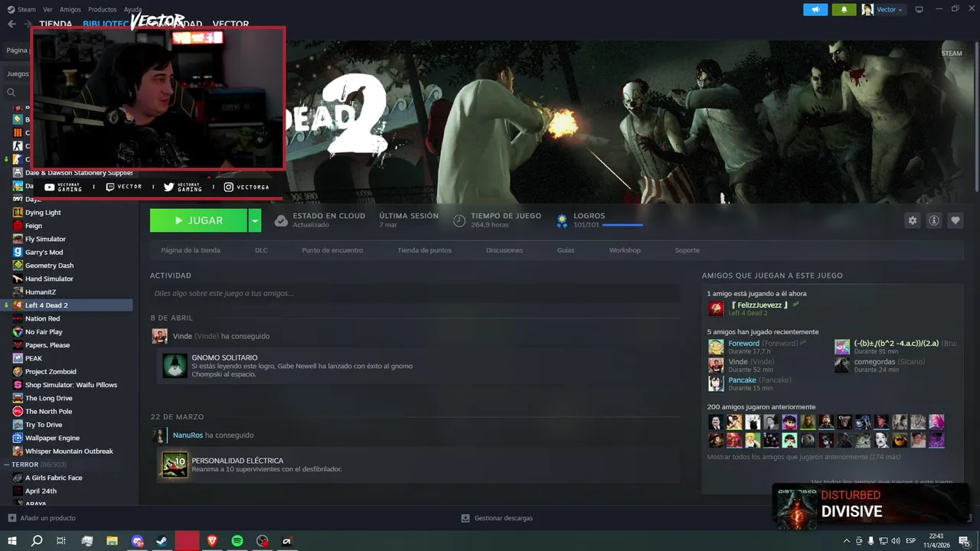Open the Tienda de puntos tab

click(424, 250)
